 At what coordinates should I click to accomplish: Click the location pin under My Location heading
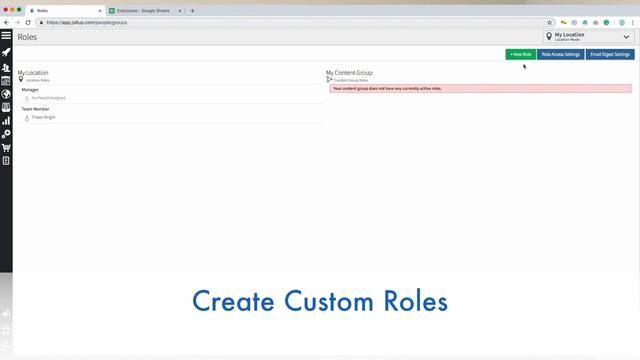21,80
